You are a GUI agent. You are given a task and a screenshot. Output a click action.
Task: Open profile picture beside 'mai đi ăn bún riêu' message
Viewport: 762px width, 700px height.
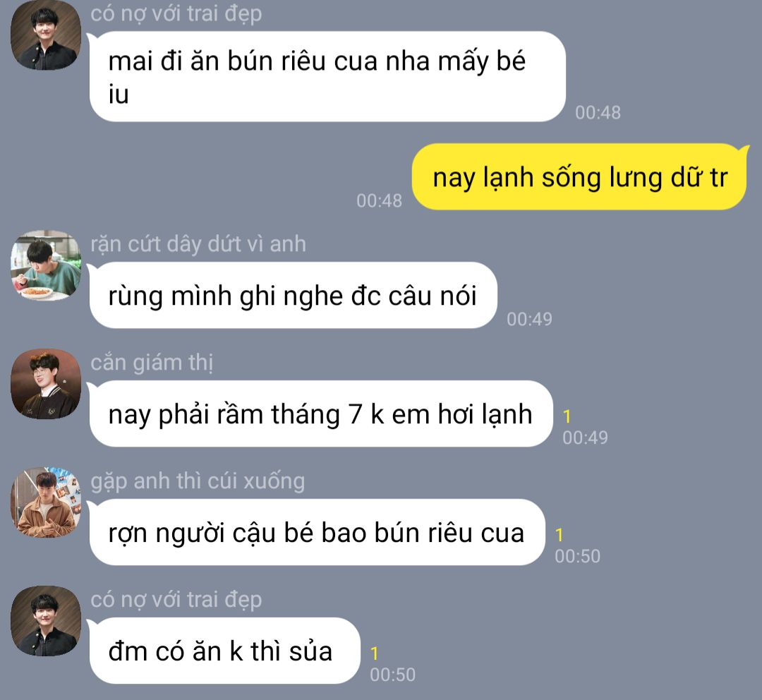[x=46, y=35]
